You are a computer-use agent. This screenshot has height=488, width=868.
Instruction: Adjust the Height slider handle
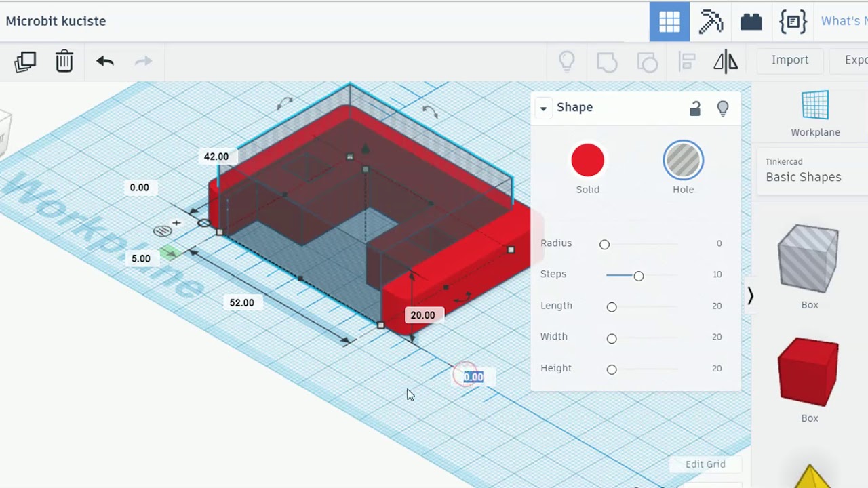(x=612, y=369)
